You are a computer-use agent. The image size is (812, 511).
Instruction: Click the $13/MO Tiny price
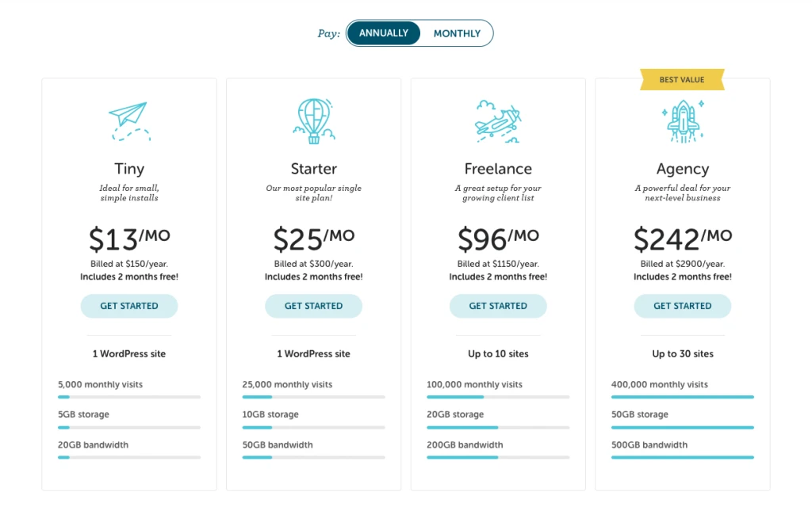pyautogui.click(x=129, y=238)
